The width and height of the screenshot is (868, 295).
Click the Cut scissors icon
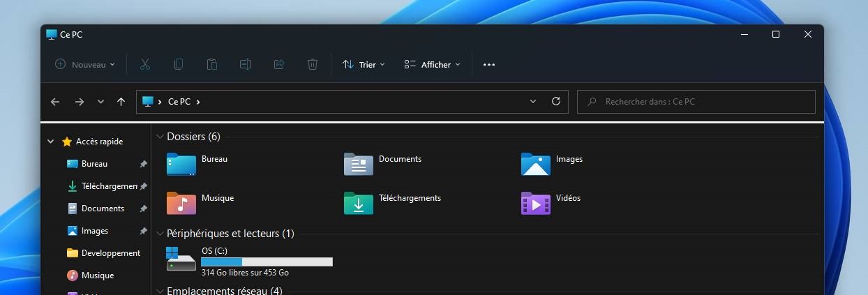(145, 64)
